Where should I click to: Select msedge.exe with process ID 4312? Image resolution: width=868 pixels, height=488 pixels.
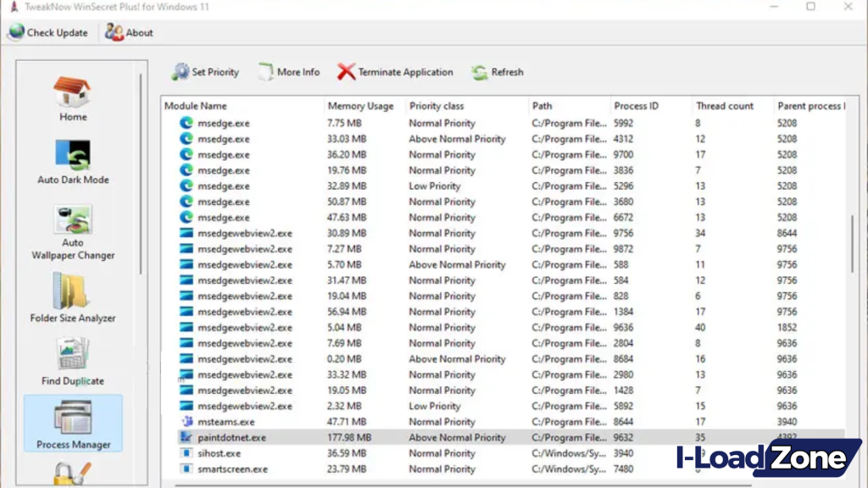[511, 139]
